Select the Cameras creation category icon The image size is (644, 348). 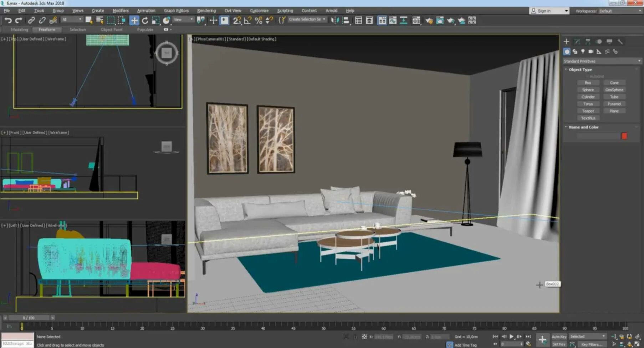[x=591, y=52]
